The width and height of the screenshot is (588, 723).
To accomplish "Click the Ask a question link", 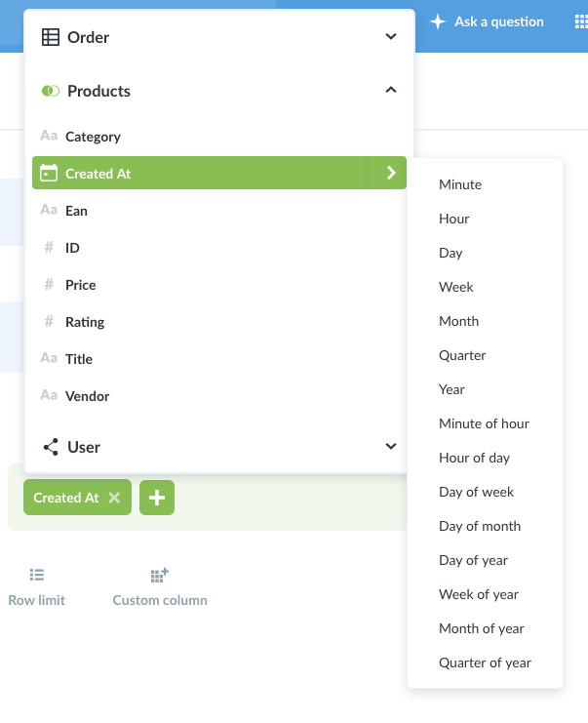I will (x=499, y=21).
